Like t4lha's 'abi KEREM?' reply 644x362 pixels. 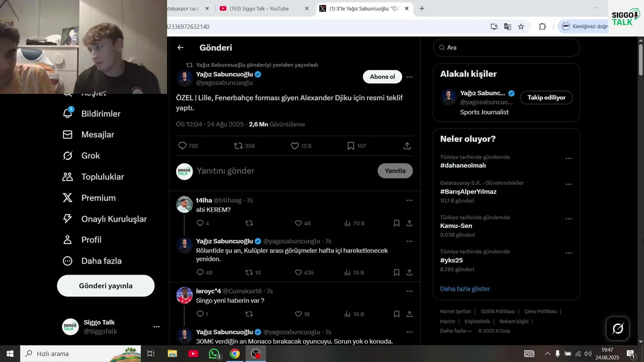point(302,223)
